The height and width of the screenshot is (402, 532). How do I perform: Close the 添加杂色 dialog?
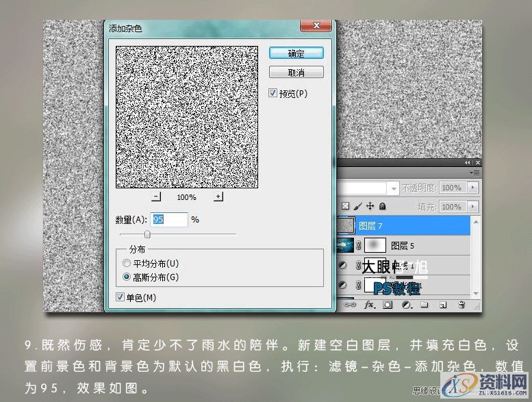tap(316, 25)
